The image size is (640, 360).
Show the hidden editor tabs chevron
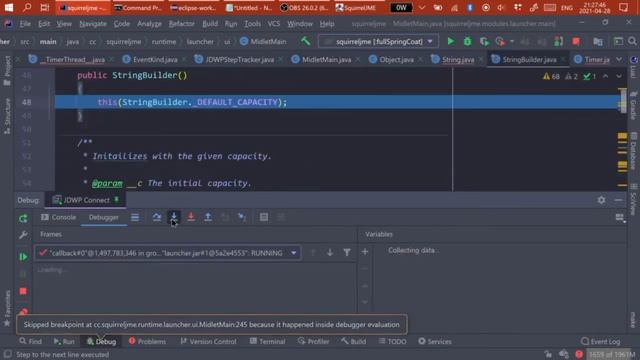click(619, 60)
